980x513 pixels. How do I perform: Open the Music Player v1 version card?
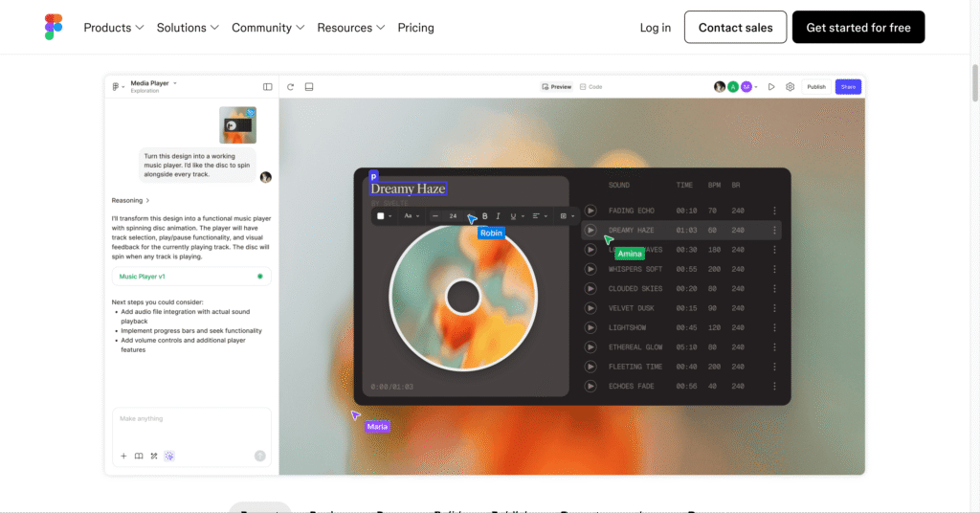pos(191,277)
